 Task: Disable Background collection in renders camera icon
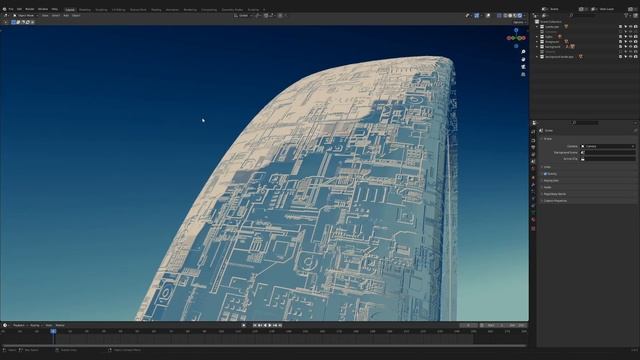click(x=636, y=47)
